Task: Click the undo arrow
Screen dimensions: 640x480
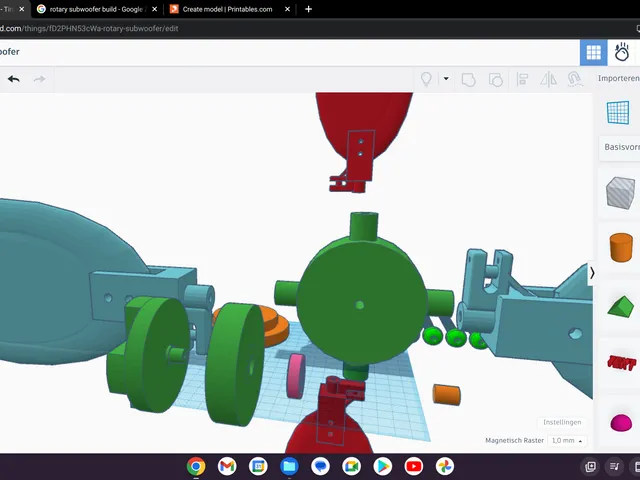Action: 14,79
